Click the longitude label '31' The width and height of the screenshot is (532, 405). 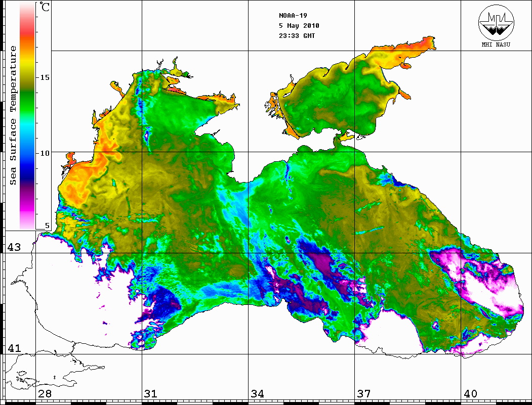(x=151, y=394)
